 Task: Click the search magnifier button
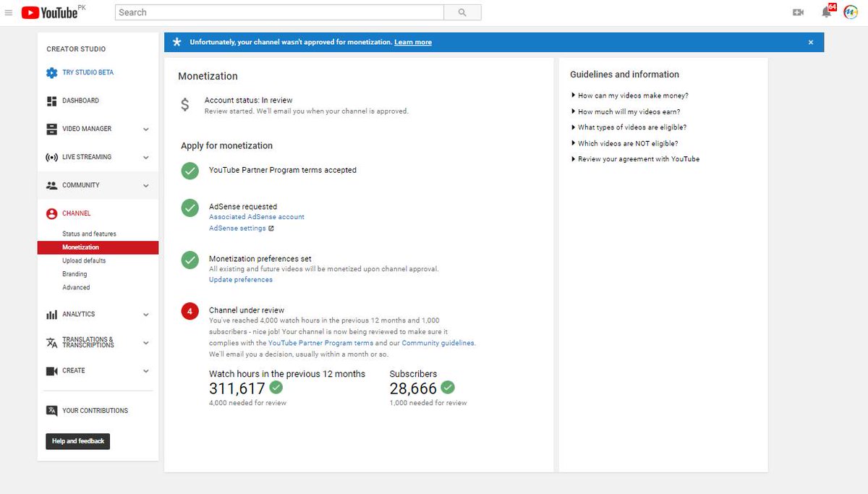[463, 12]
